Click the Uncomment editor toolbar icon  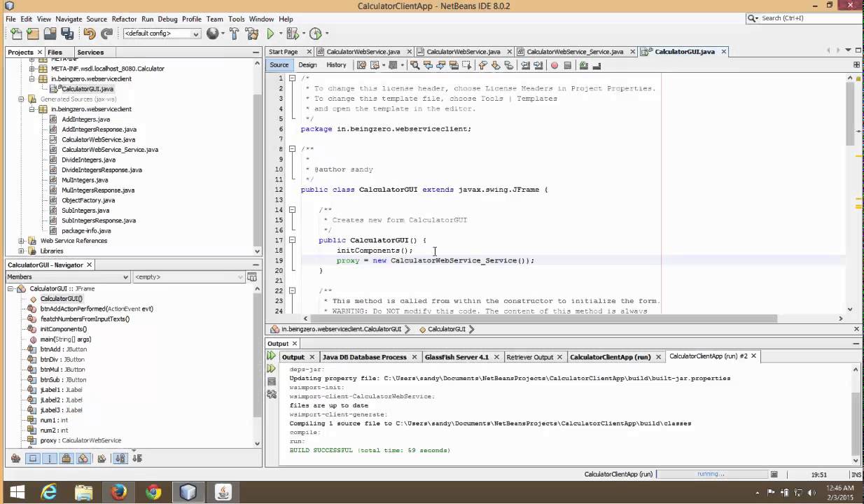coord(597,65)
